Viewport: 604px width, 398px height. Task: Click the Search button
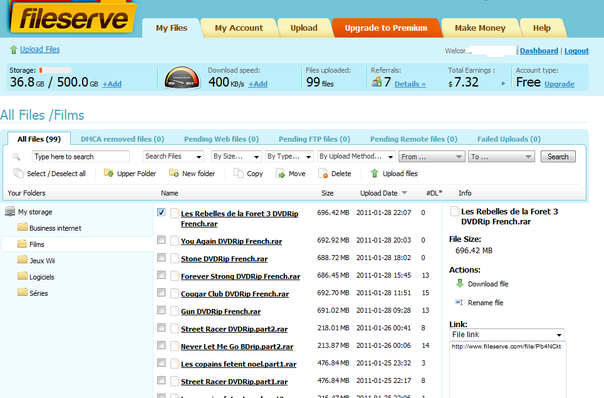click(558, 156)
